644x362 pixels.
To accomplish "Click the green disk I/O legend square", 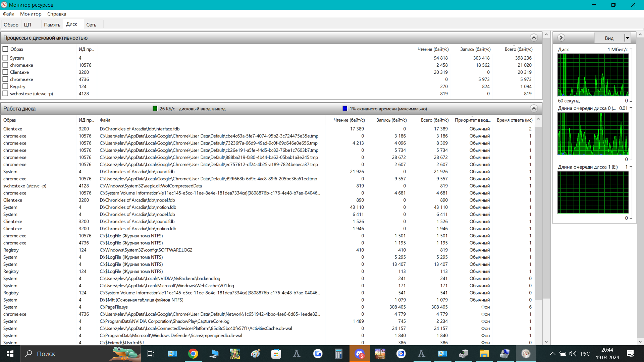I will click(x=155, y=108).
